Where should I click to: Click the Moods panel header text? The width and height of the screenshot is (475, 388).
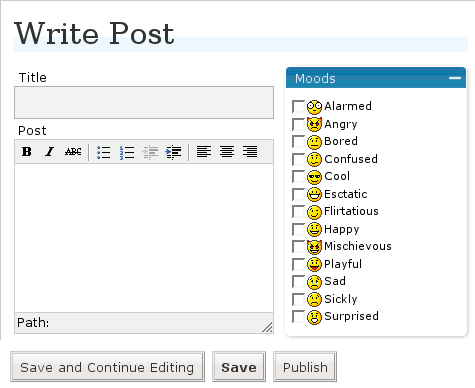coord(315,79)
